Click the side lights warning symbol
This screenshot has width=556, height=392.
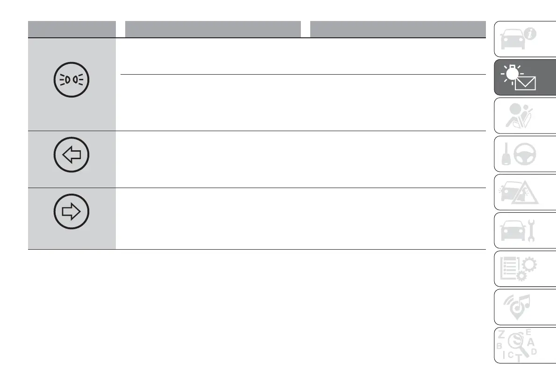tap(72, 80)
